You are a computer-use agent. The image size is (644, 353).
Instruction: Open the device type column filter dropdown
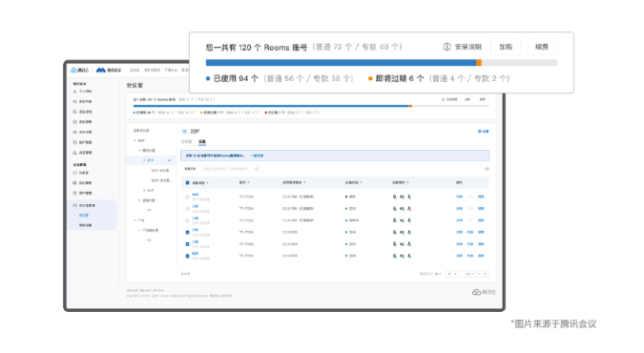(207, 183)
